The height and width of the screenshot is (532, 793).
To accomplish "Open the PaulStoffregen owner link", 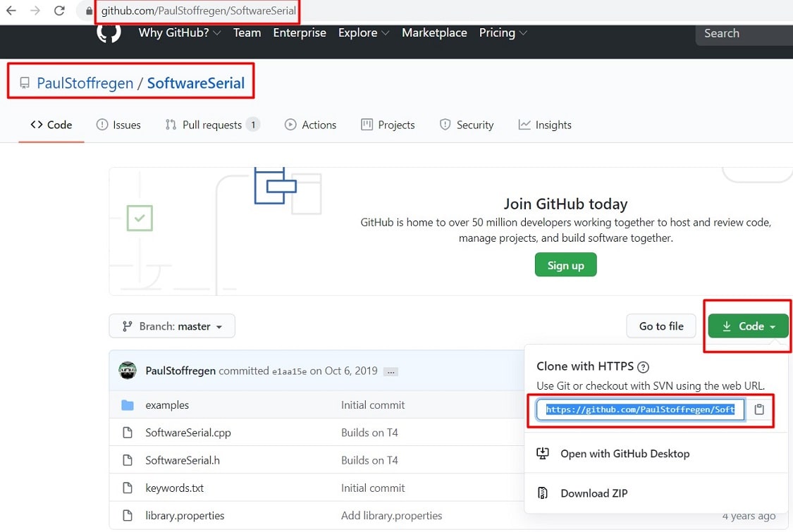I will coord(85,83).
